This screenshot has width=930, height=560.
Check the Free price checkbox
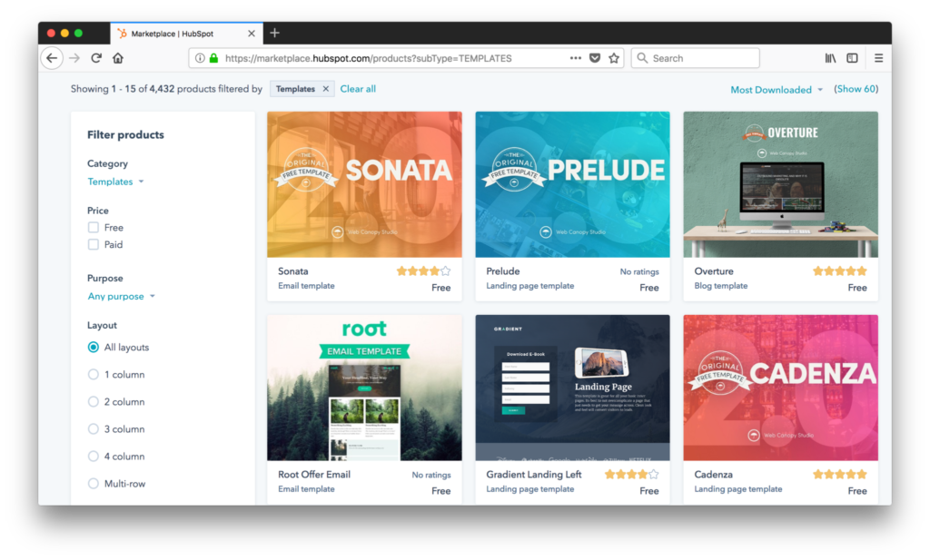(x=94, y=228)
